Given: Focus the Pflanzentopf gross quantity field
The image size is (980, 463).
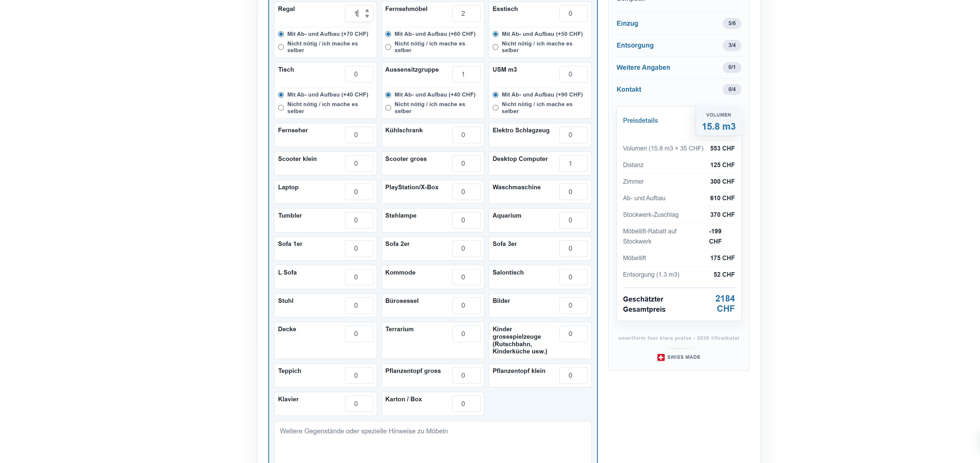Looking at the screenshot, I should point(466,376).
